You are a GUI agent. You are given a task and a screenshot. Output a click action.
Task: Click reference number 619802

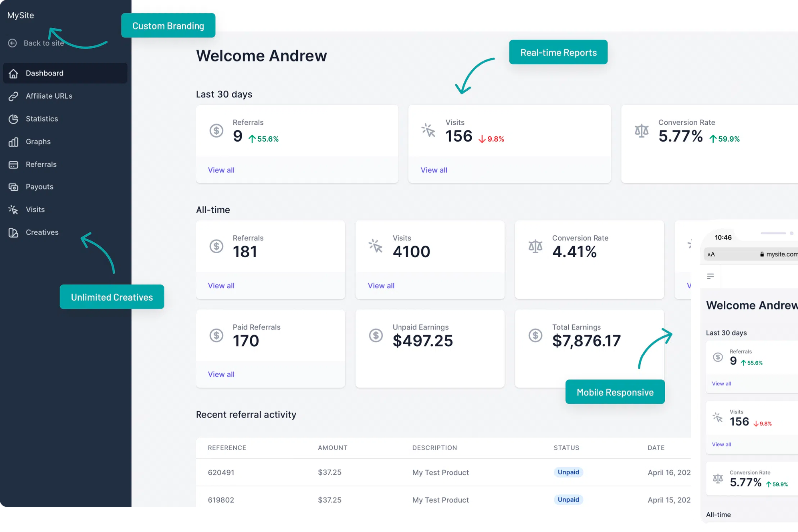click(x=221, y=500)
